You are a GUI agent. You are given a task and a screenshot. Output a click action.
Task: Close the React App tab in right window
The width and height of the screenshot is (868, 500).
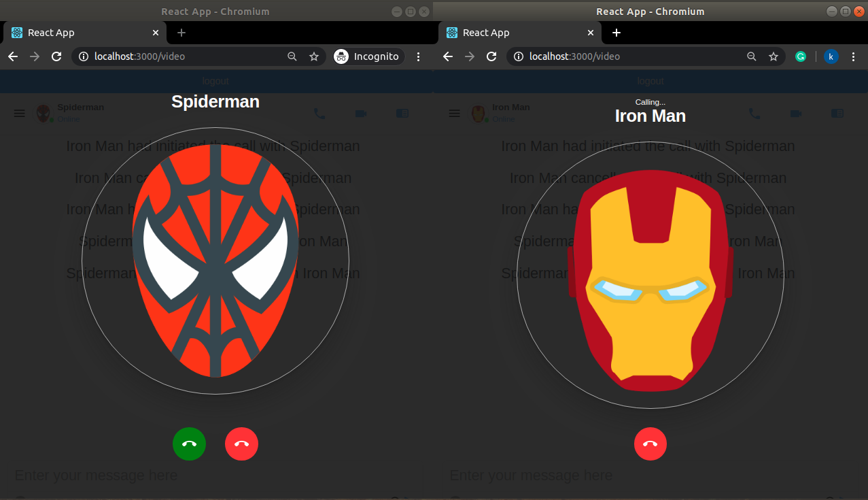coord(591,33)
